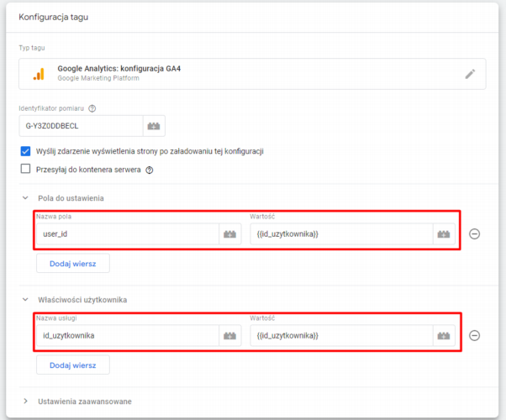Click help icon beside Identyfikator pomiaru label
506x420 pixels.
[92, 108]
